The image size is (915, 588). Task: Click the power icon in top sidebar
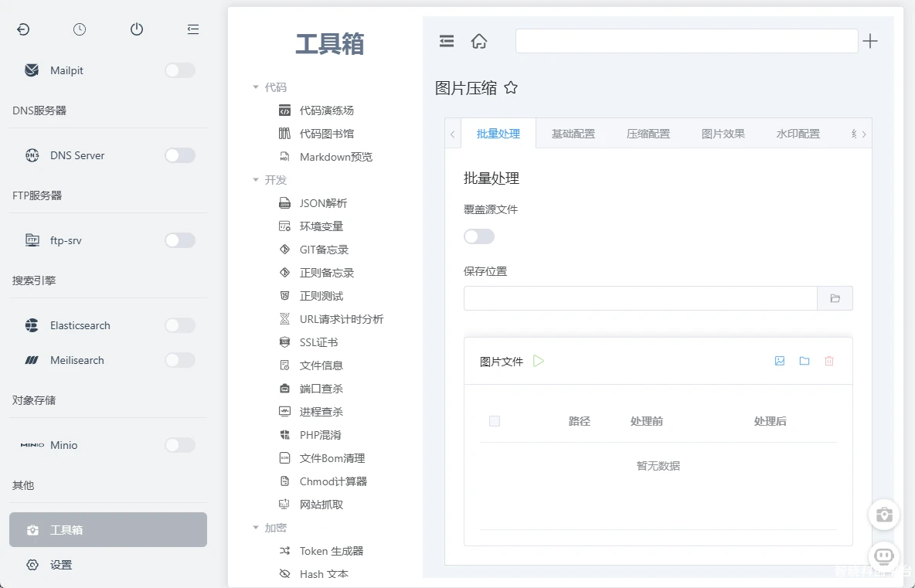(137, 29)
